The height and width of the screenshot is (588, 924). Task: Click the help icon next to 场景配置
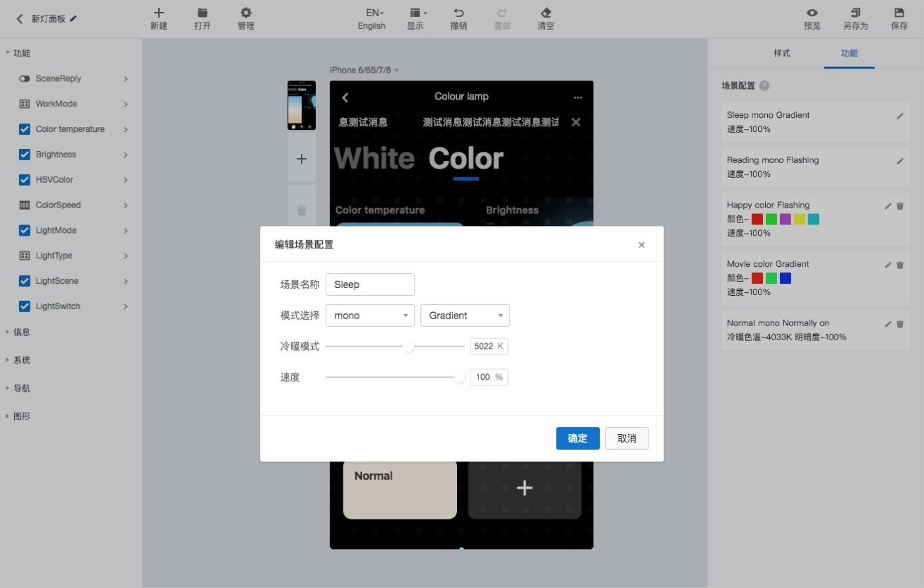tap(764, 86)
